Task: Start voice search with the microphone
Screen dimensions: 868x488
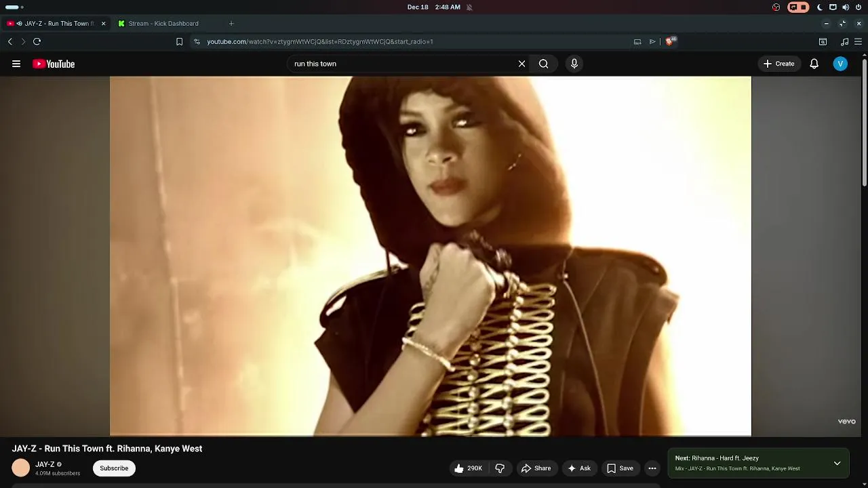Action: (x=574, y=64)
